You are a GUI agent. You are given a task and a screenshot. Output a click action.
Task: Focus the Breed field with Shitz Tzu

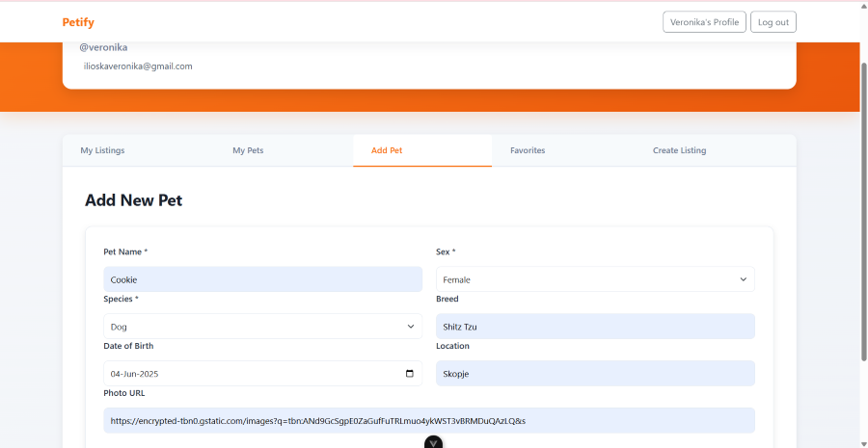click(595, 327)
